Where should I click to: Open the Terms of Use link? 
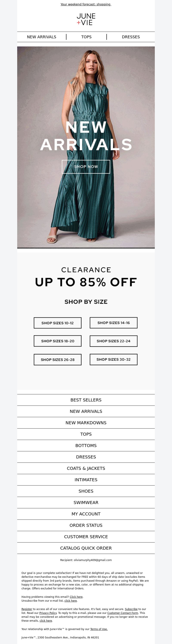(99, 629)
